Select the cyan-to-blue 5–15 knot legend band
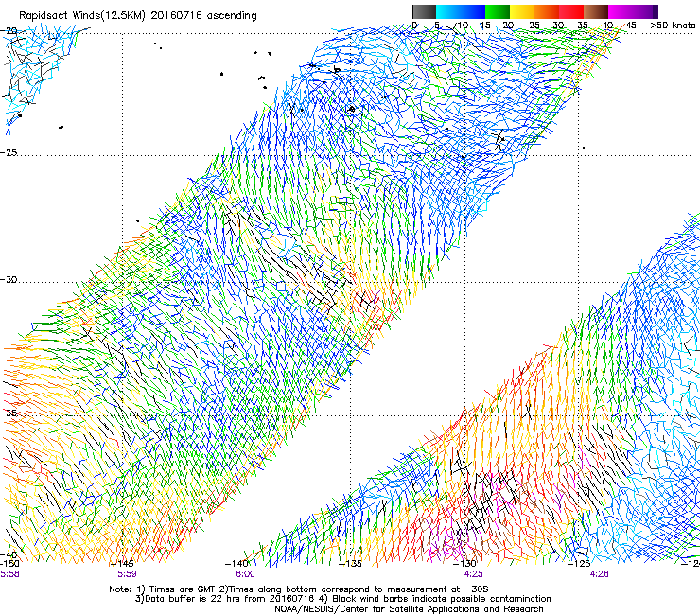Image resolution: width=700 pixels, height=615 pixels. tap(461, 11)
